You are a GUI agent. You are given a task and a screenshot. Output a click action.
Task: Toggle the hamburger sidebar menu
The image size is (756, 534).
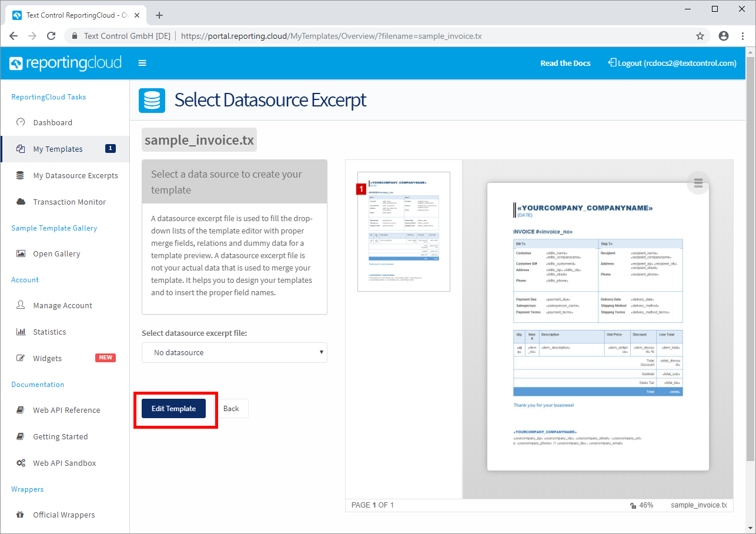point(142,63)
